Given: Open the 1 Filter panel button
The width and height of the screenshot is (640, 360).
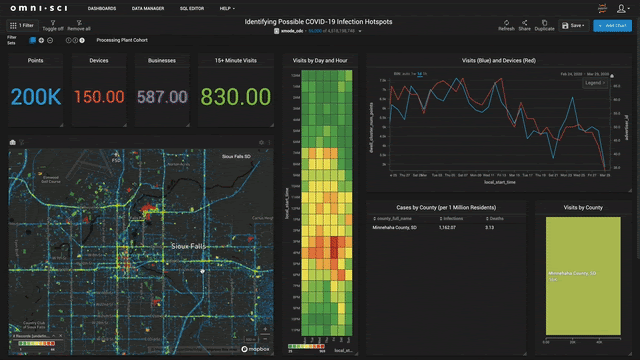Looking at the screenshot, I should tap(22, 25).
